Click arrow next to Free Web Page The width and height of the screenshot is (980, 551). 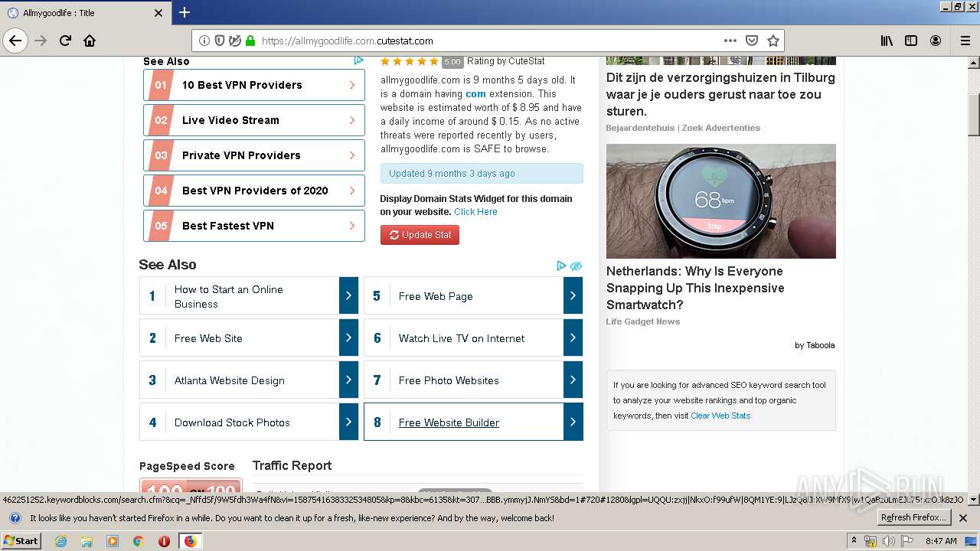point(573,295)
